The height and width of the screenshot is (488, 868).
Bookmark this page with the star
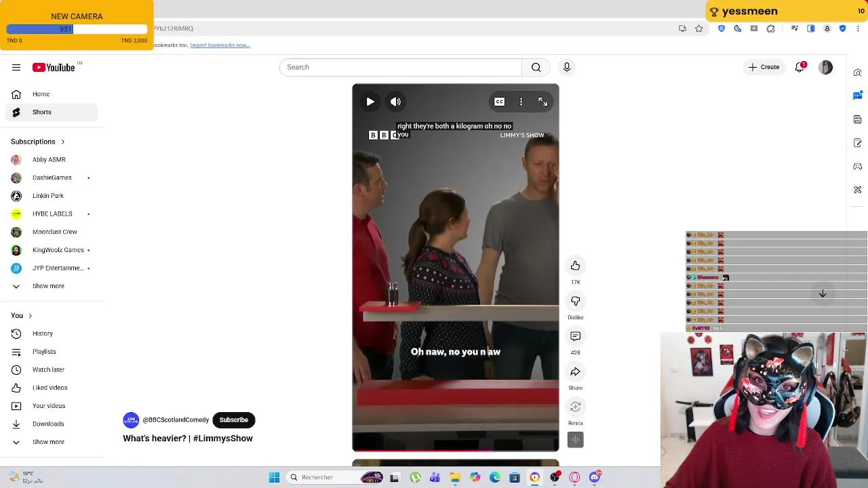(699, 28)
